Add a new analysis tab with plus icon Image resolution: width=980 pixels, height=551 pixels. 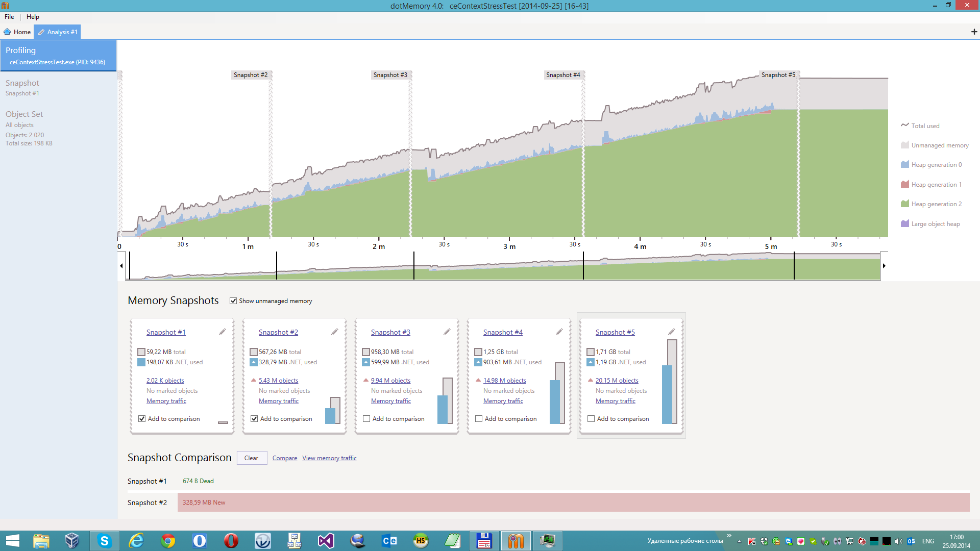974,32
